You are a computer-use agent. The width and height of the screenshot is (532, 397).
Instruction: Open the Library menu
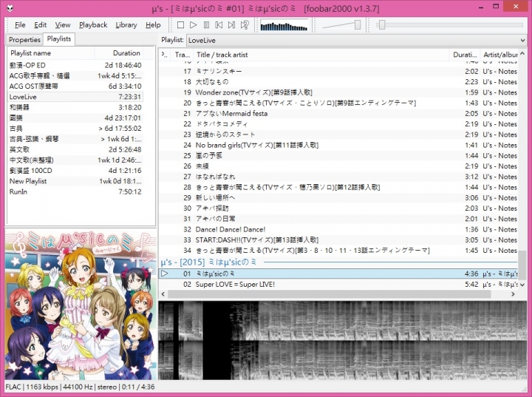pos(126,25)
